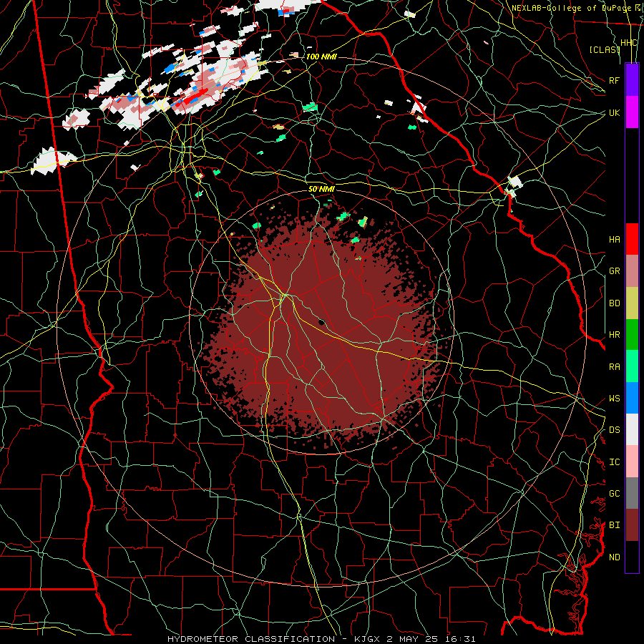Click the radar site black dot
Viewport: 644px width, 644px height.
[321, 322]
